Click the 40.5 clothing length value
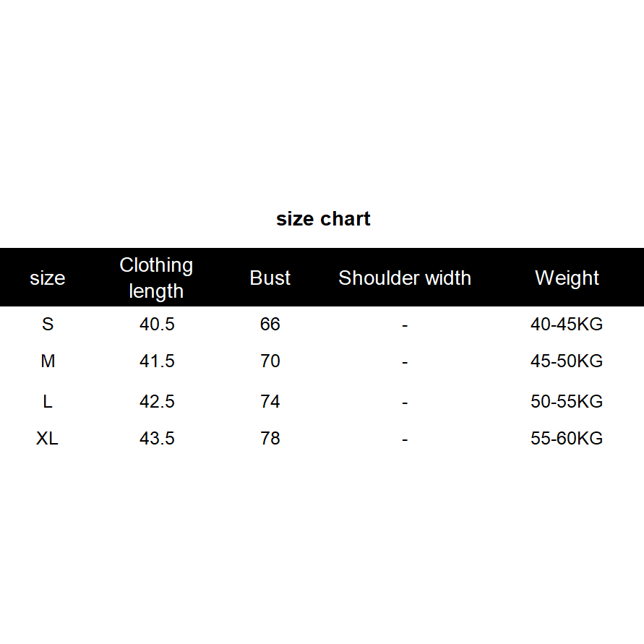Image resolution: width=644 pixels, height=644 pixels. (157, 325)
